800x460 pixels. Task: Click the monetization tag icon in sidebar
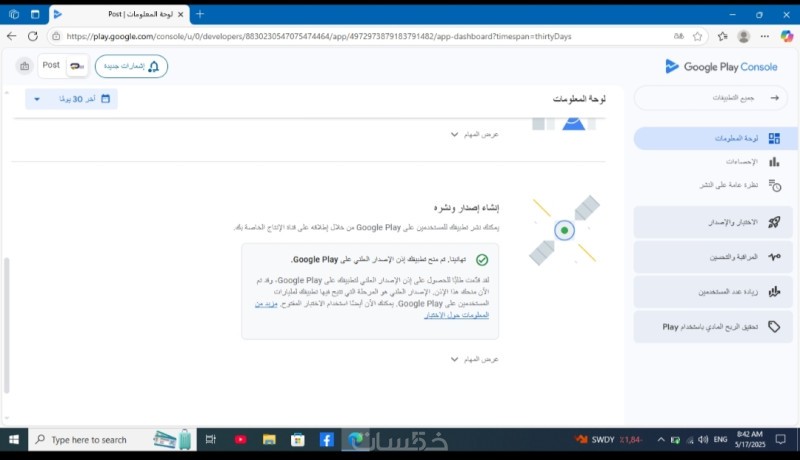coord(774,326)
